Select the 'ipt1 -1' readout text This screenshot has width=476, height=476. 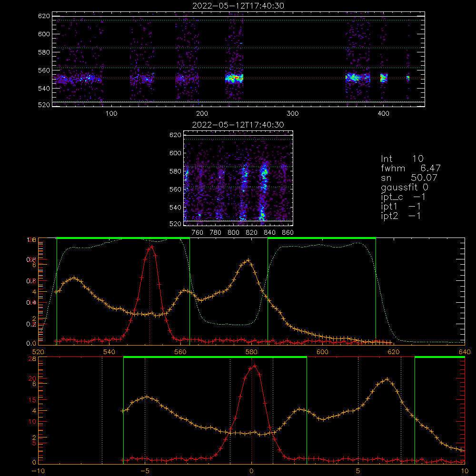pyautogui.click(x=401, y=207)
